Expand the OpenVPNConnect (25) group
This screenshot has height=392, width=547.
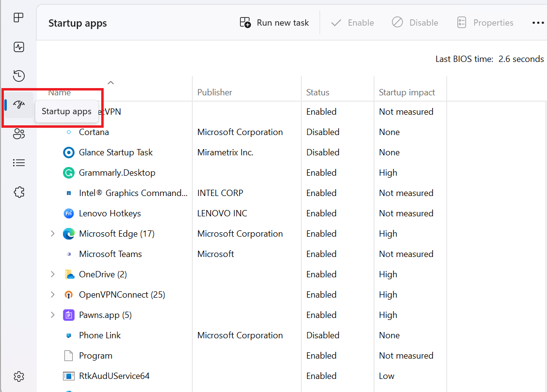click(53, 295)
